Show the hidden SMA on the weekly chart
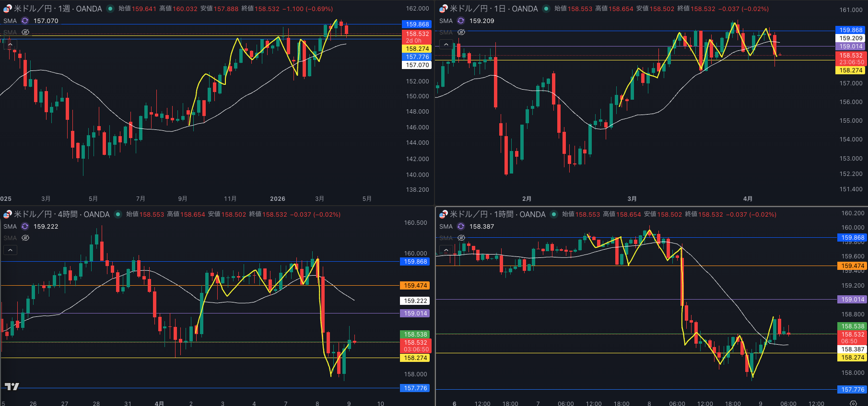The width and height of the screenshot is (868, 406). [x=25, y=32]
